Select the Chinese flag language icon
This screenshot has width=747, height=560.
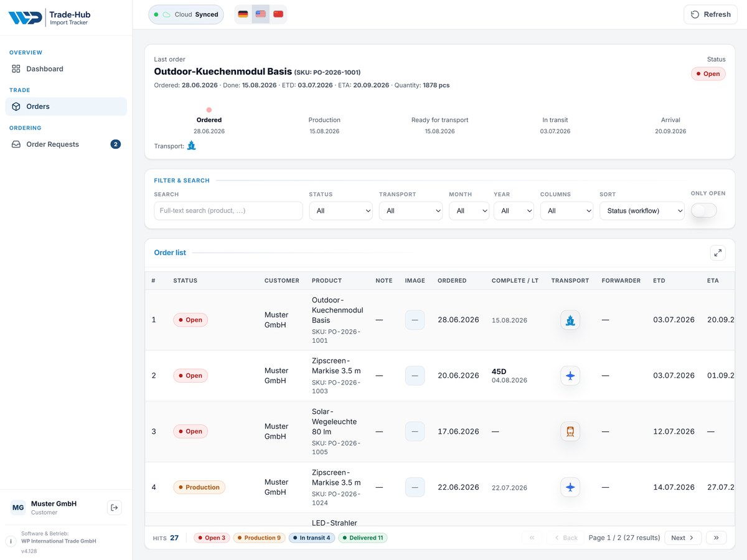[x=278, y=14]
